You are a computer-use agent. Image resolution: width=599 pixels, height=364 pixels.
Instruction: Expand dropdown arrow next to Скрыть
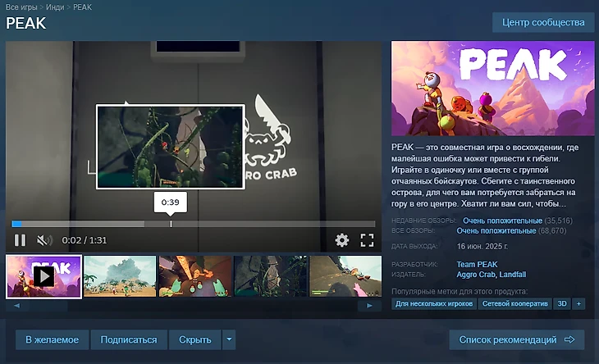coord(229,339)
